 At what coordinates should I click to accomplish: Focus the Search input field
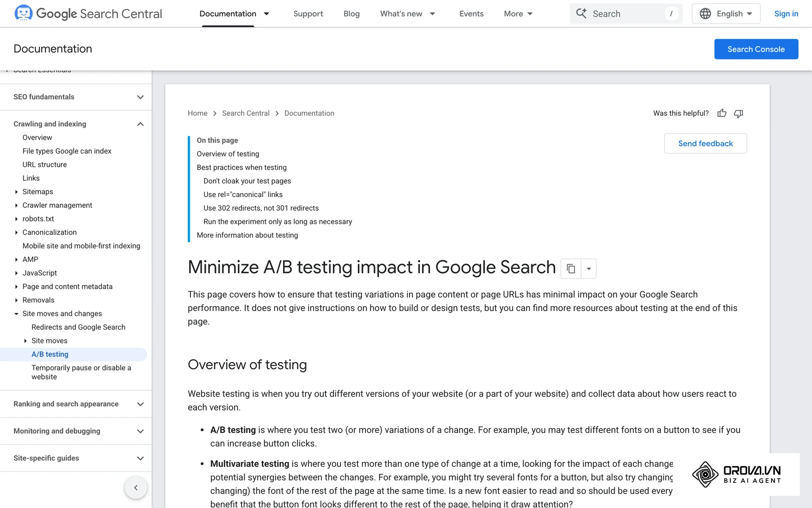click(x=626, y=14)
